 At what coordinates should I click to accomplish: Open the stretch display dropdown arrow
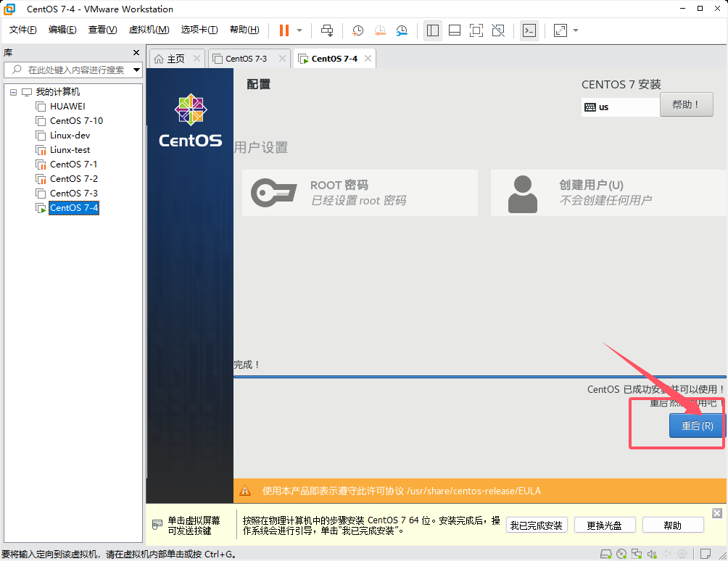576,30
